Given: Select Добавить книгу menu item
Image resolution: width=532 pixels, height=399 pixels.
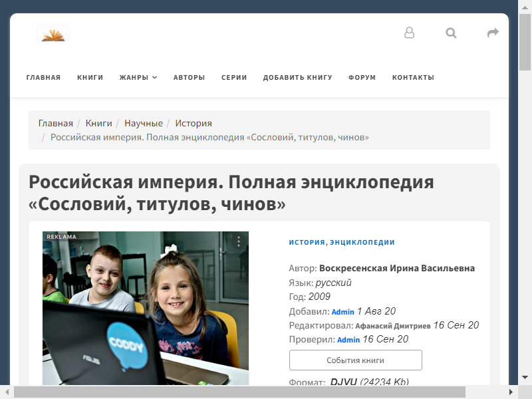Looking at the screenshot, I should coord(297,77).
